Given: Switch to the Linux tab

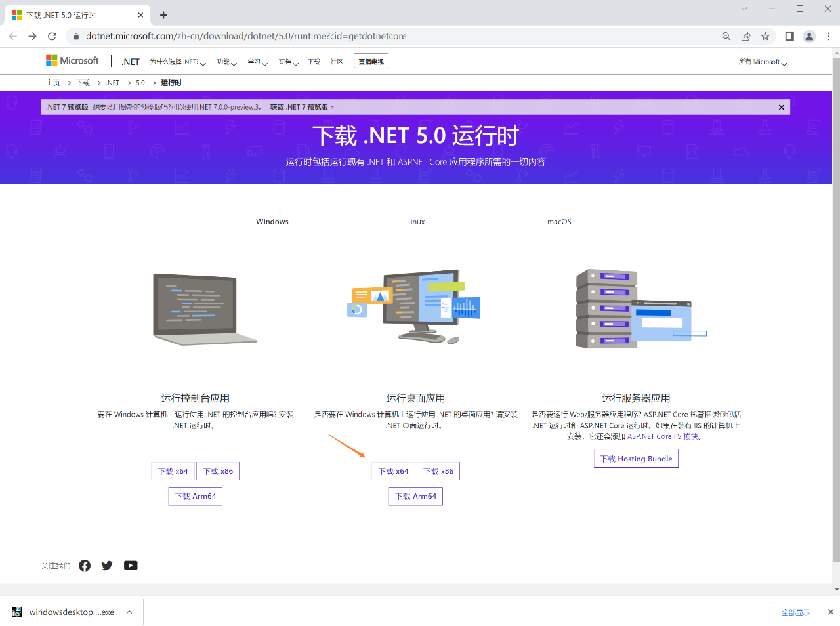Looking at the screenshot, I should tap(415, 222).
